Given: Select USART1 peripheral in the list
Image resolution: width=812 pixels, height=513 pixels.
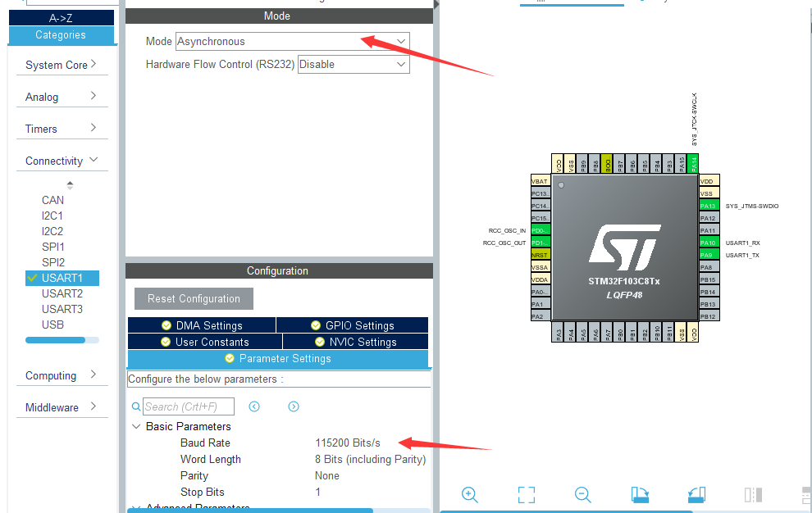Looking at the screenshot, I should (x=62, y=278).
